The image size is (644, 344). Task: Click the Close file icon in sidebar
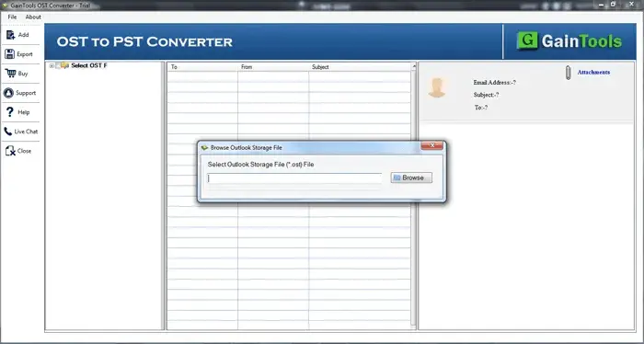10,151
